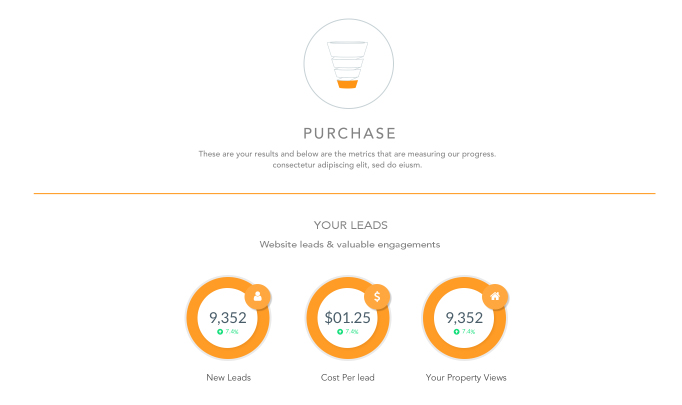This screenshot has height=405, width=682.
Task: Click the $01.25 cost value
Action: pyautogui.click(x=347, y=317)
